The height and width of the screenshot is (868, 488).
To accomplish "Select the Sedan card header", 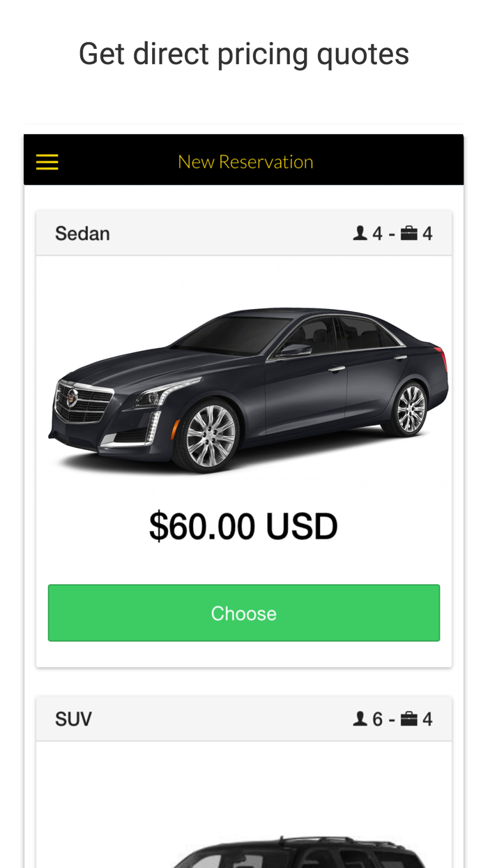I will (x=244, y=232).
